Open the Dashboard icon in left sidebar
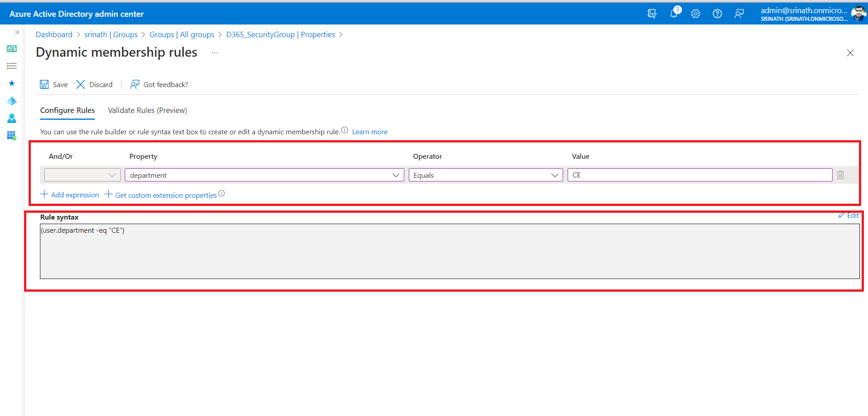Screen dimensions: 868x416 click(x=12, y=49)
